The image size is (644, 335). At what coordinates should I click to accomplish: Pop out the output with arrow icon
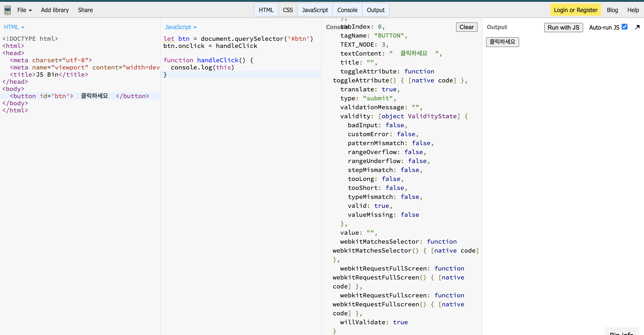coord(637,27)
